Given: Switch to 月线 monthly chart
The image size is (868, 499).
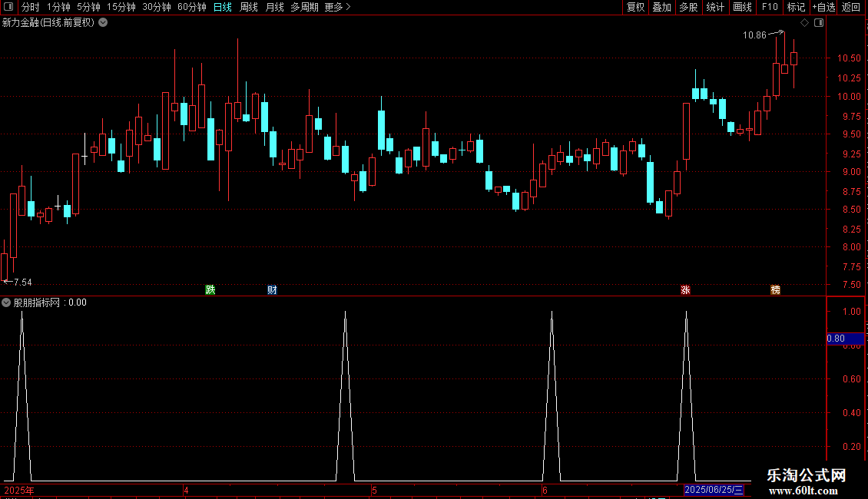Looking at the screenshot, I should [x=274, y=7].
